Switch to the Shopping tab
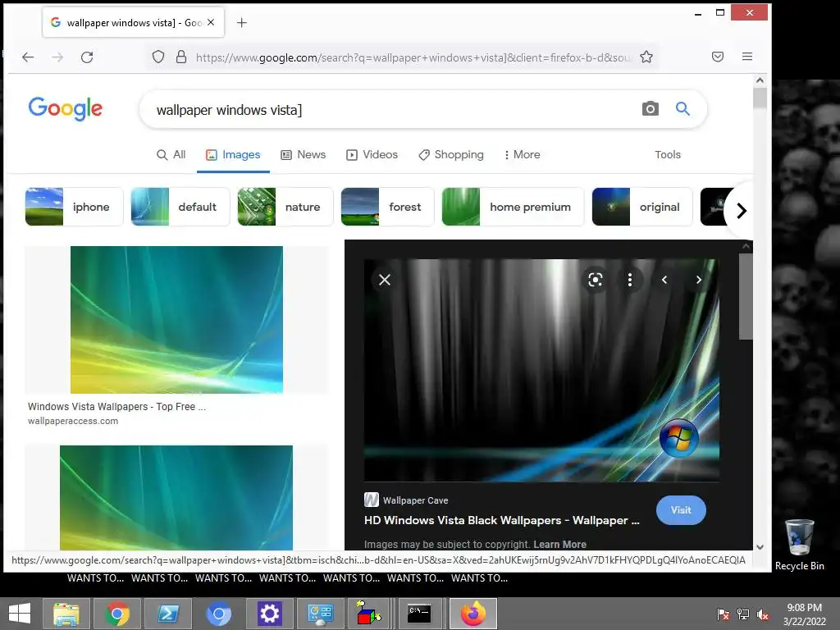 coord(451,154)
